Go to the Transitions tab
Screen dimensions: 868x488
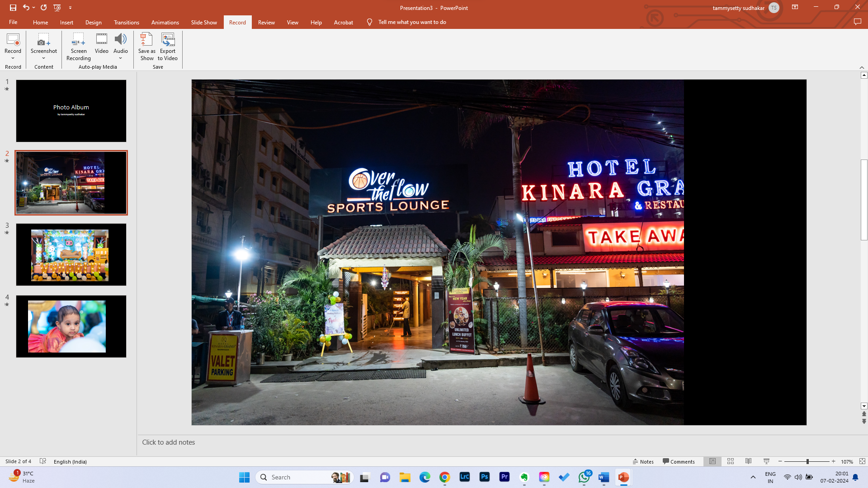[x=127, y=22]
